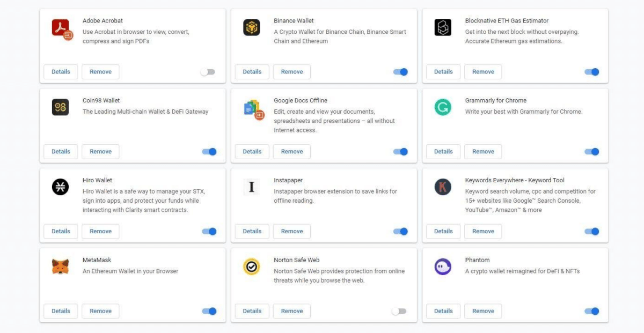The width and height of the screenshot is (644, 333).
Task: View Details of Norton Safe Web
Action: [x=252, y=311]
